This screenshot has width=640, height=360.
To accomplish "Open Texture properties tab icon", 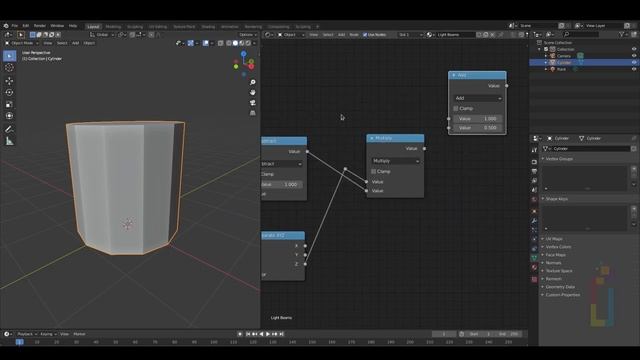I will point(534,280).
